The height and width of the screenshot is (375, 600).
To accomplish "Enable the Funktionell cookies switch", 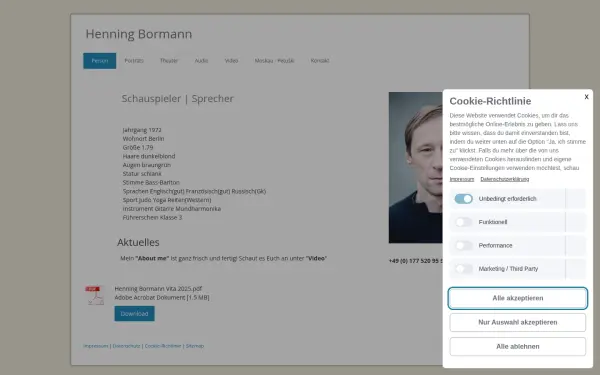I will coord(463,222).
